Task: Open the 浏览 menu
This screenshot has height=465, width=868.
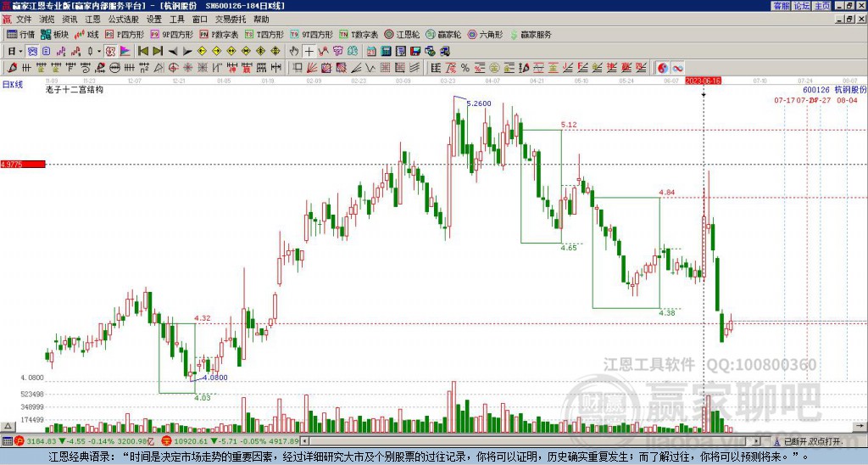Action: (x=47, y=20)
